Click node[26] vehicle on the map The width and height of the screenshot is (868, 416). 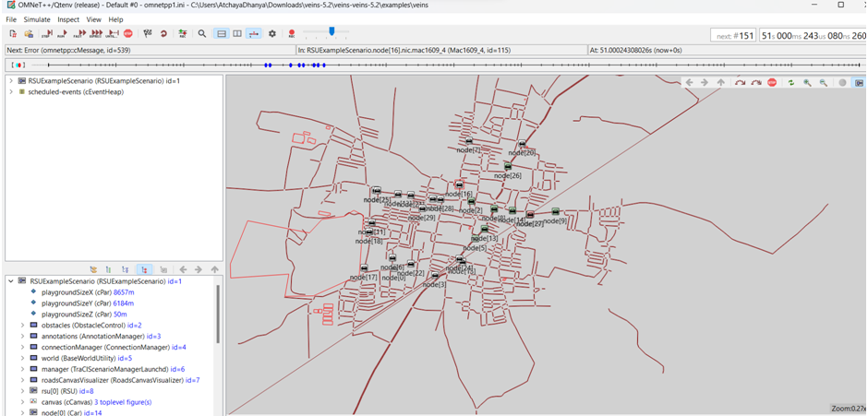click(507, 167)
